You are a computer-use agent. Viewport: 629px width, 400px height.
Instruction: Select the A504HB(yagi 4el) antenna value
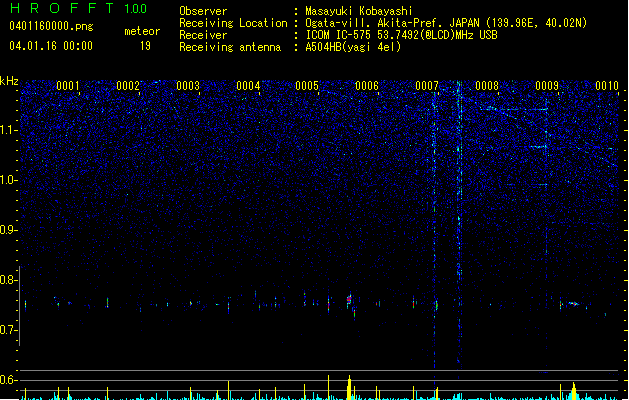click(x=353, y=47)
